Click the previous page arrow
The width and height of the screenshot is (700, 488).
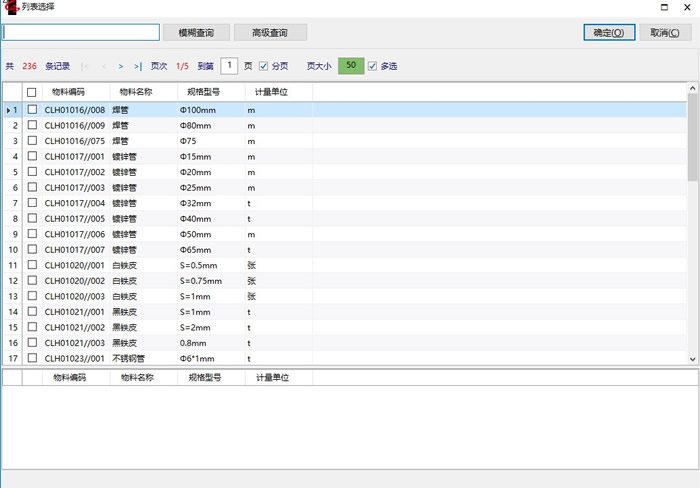(x=103, y=67)
